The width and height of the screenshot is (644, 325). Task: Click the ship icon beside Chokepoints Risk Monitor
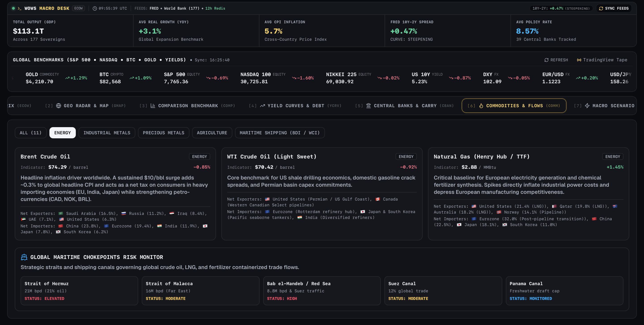pos(24,257)
